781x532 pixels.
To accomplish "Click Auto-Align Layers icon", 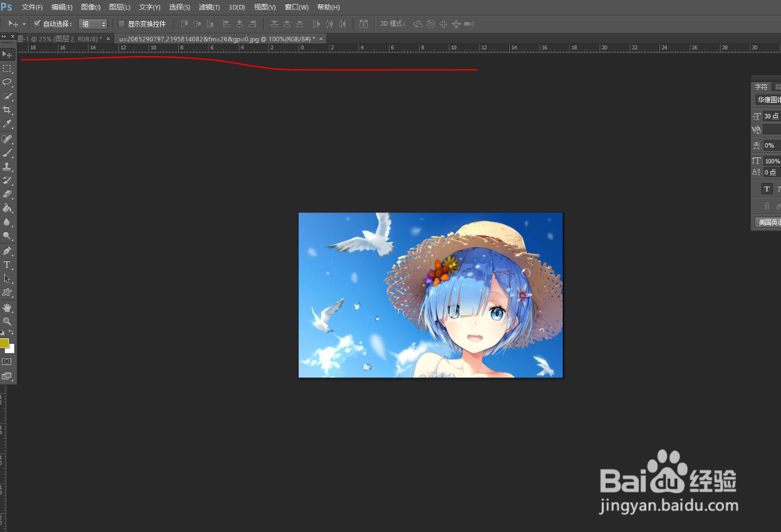I will coord(364,24).
